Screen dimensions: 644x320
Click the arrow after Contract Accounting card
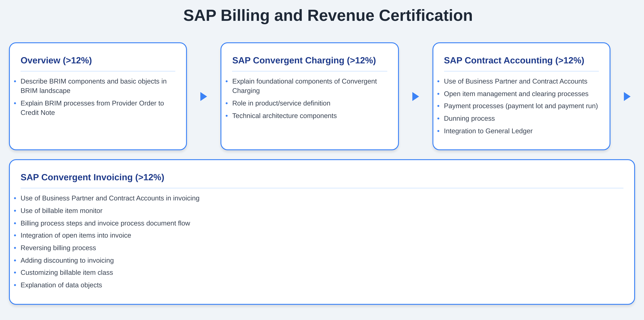627,96
